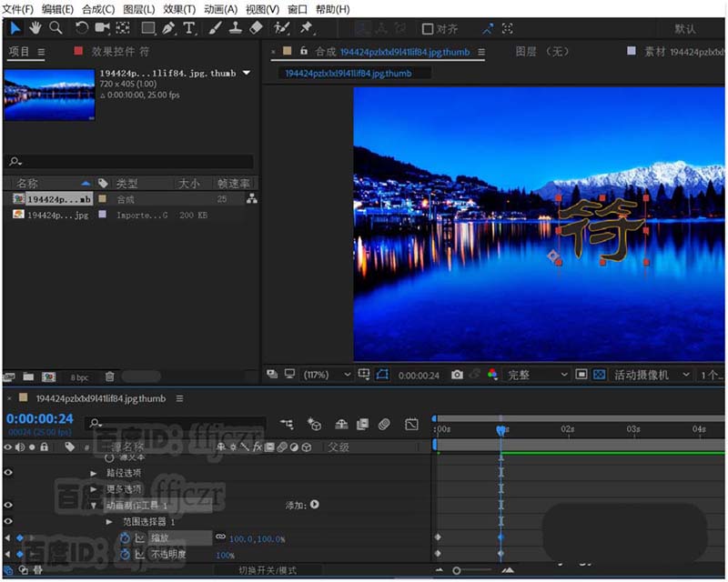Expand the 路径选项 property group
728x582 pixels.
94,474
